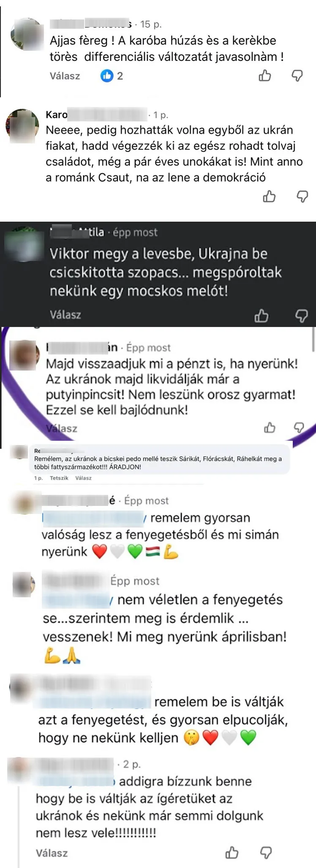Click Válasz under the 'putyinpincsit' comment
This screenshot has height=868, width=316.
click(62, 429)
